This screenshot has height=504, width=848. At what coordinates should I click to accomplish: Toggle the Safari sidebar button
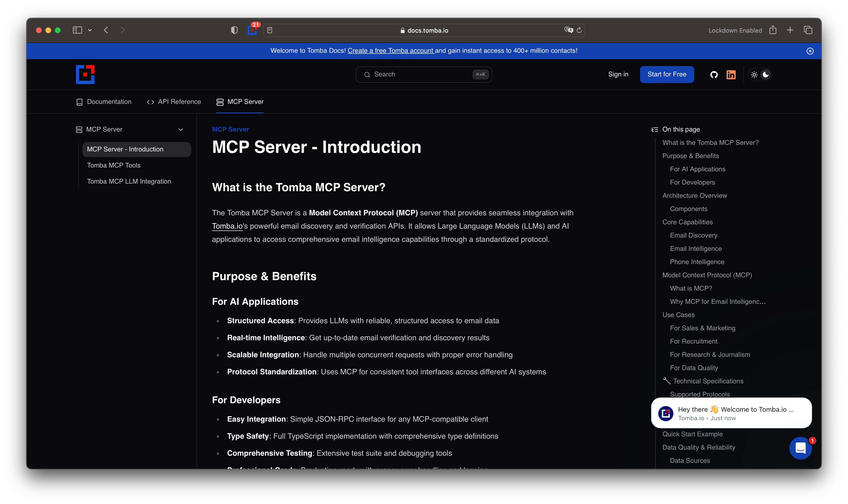(x=77, y=30)
